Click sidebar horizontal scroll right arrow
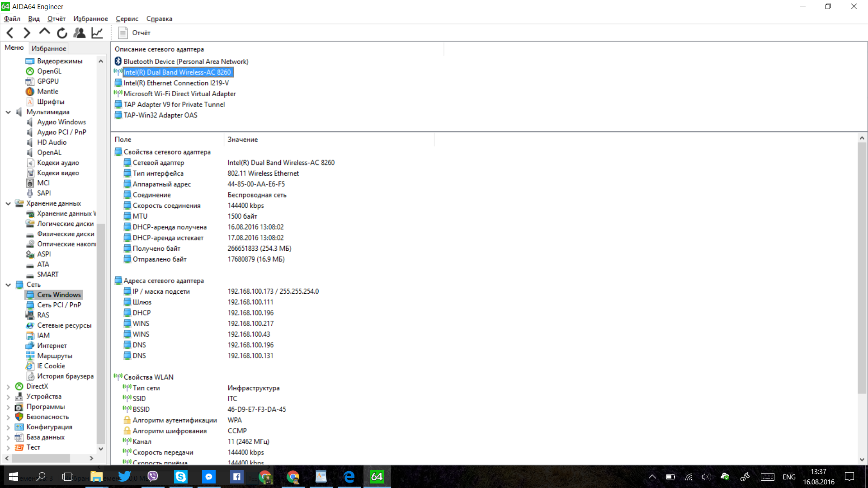Image resolution: width=868 pixels, height=488 pixels. [x=91, y=458]
